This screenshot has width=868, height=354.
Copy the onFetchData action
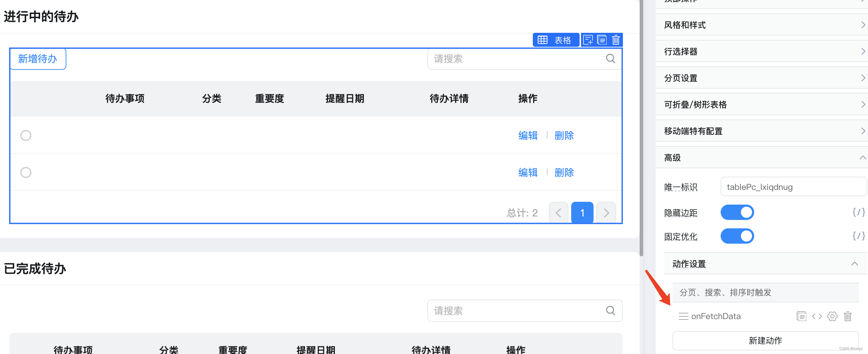[x=801, y=316]
